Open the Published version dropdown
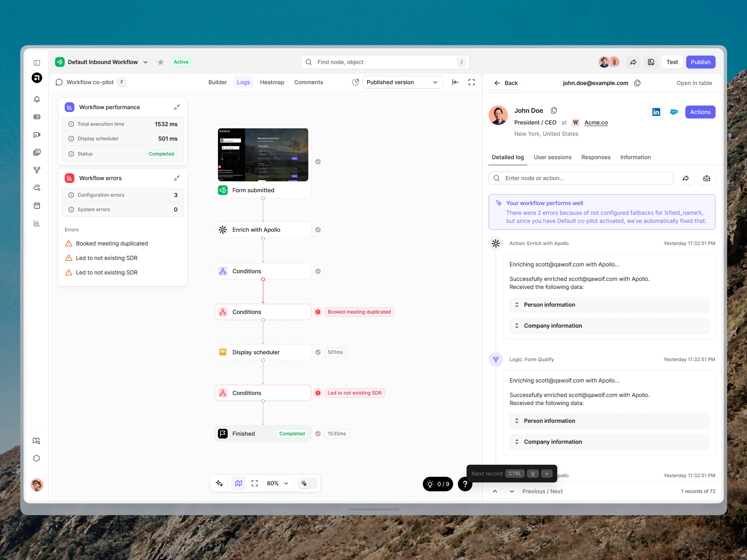 pyautogui.click(x=402, y=82)
